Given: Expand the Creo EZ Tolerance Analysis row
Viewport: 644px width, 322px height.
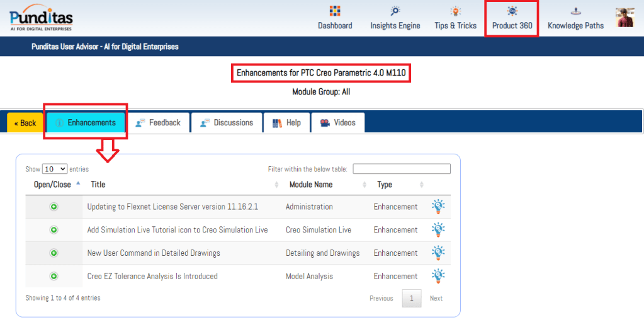Looking at the screenshot, I should point(54,276).
